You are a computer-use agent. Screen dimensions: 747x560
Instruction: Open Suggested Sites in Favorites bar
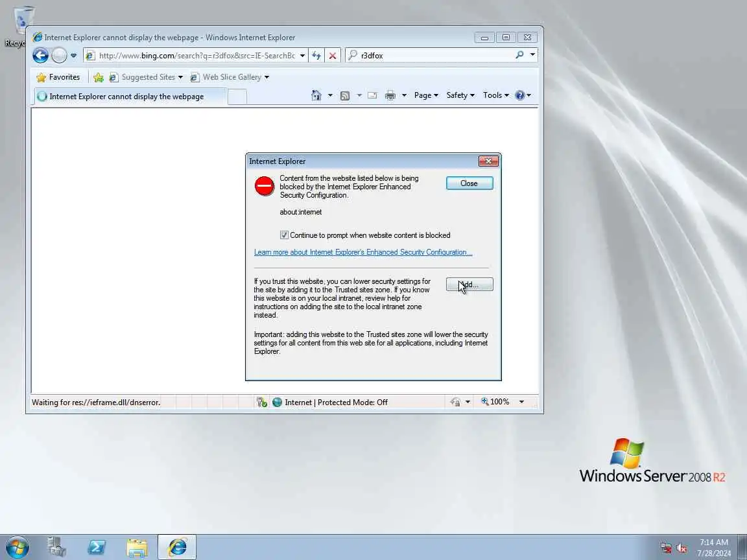[146, 77]
